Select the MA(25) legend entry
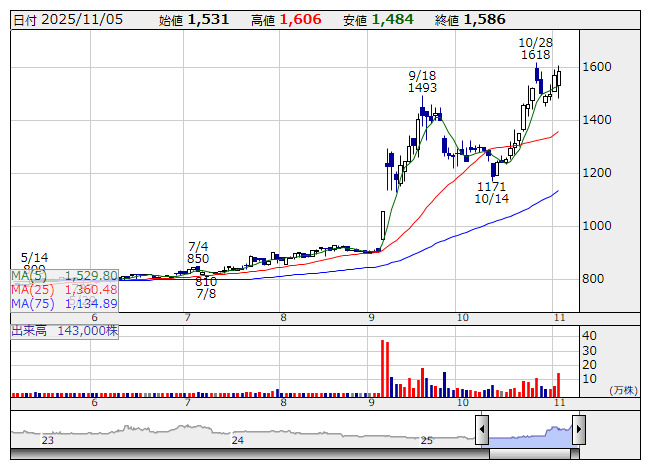The image size is (653, 470). point(65,289)
